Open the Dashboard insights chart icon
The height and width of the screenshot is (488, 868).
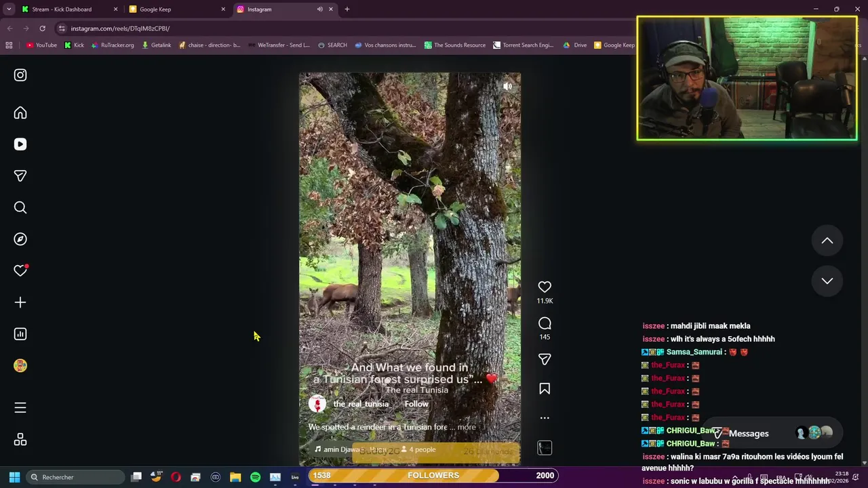tap(20, 334)
